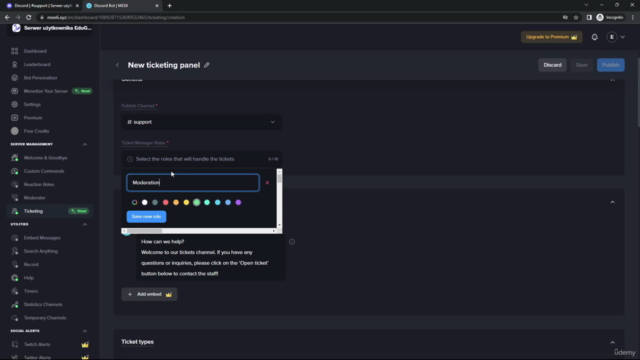Open the notifications bell

coord(595,37)
